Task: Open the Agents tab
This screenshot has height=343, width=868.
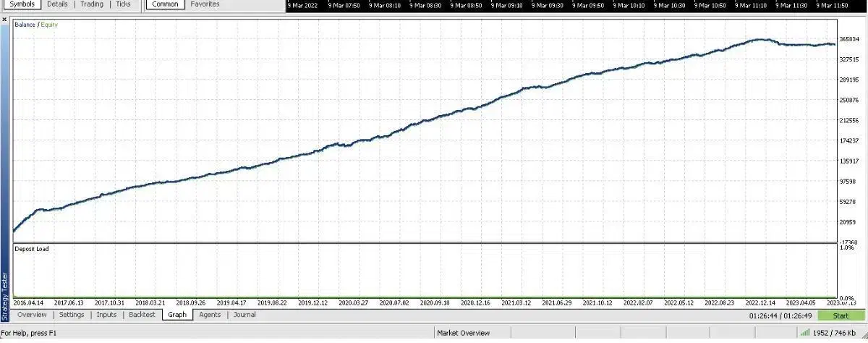Action: point(210,315)
